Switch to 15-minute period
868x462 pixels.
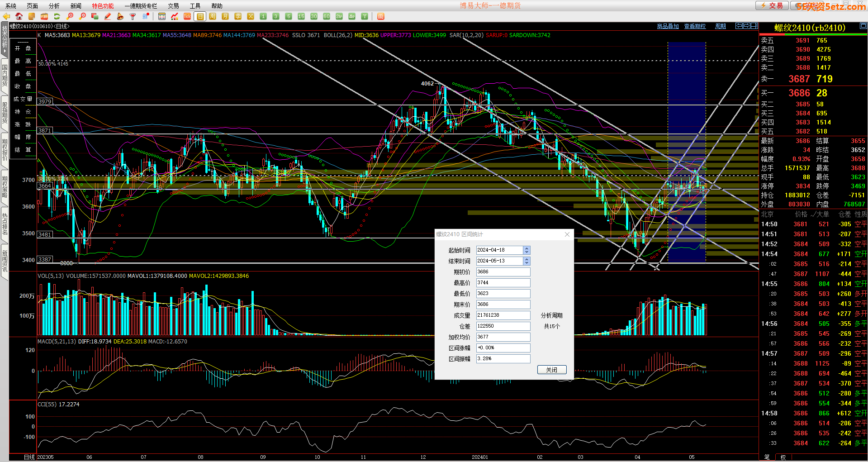click(x=301, y=16)
